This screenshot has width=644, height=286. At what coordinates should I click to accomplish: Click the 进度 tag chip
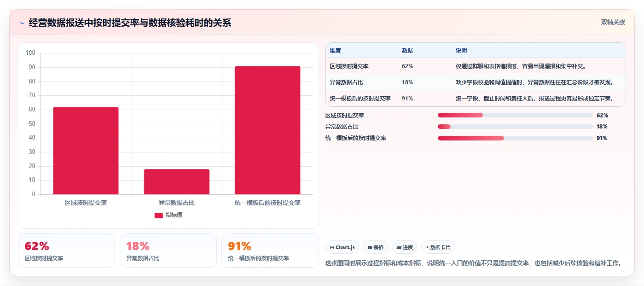point(405,247)
